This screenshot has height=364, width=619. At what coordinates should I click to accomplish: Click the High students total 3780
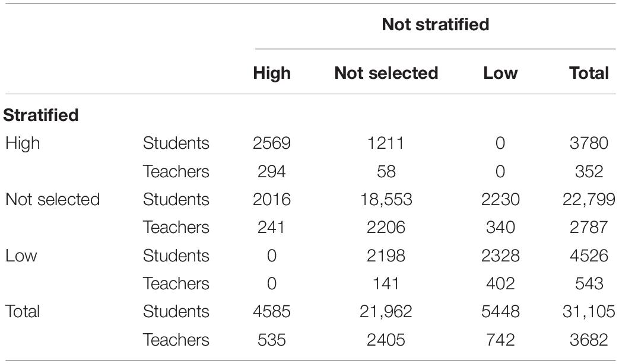[x=589, y=143]
